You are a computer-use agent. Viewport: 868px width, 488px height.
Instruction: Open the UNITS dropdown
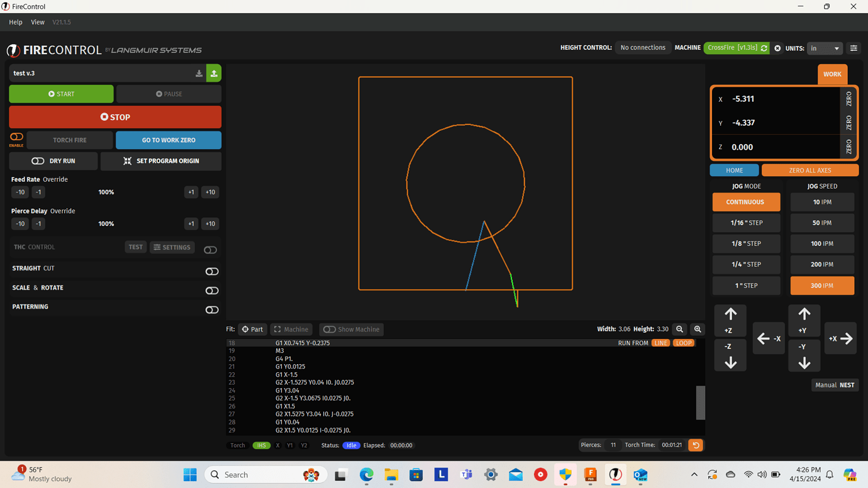pyautogui.click(x=825, y=48)
